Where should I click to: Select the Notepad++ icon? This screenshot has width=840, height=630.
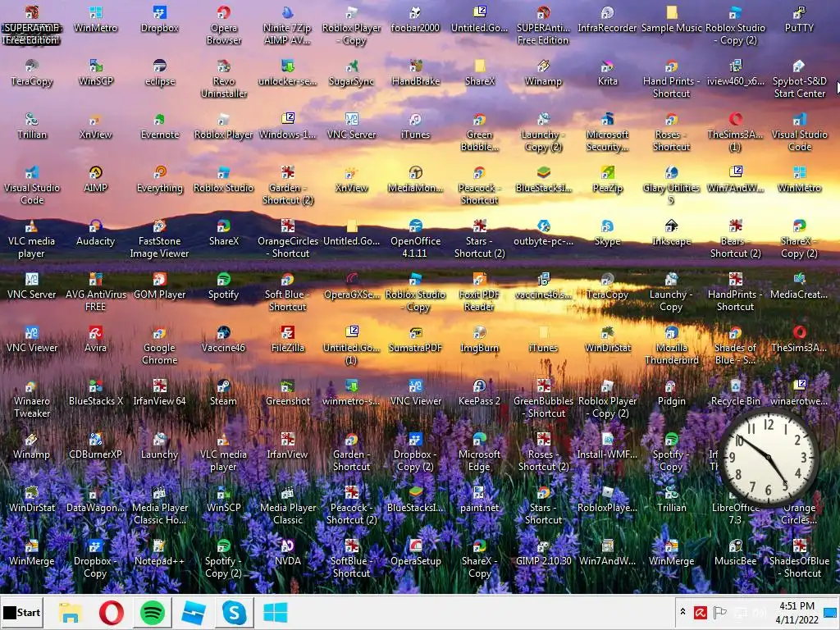tap(160, 553)
